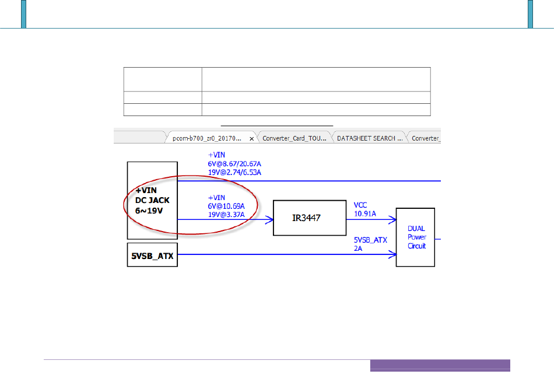Viewport: 554px width, 392px height.
Task: Close the pcom-b700_zr0_20170... tab
Action: (251, 139)
